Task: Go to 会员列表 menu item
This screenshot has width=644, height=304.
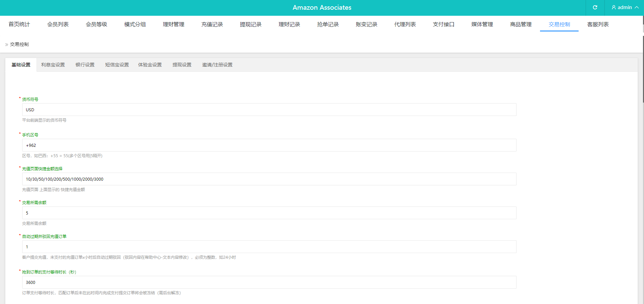Action: [x=58, y=24]
